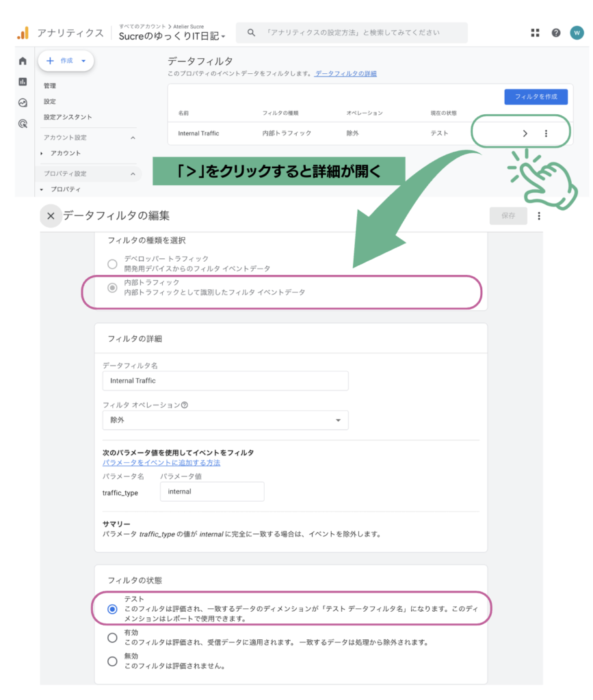This screenshot has height=700, width=593.
Task: Click the help question mark icon
Action: [x=555, y=33]
